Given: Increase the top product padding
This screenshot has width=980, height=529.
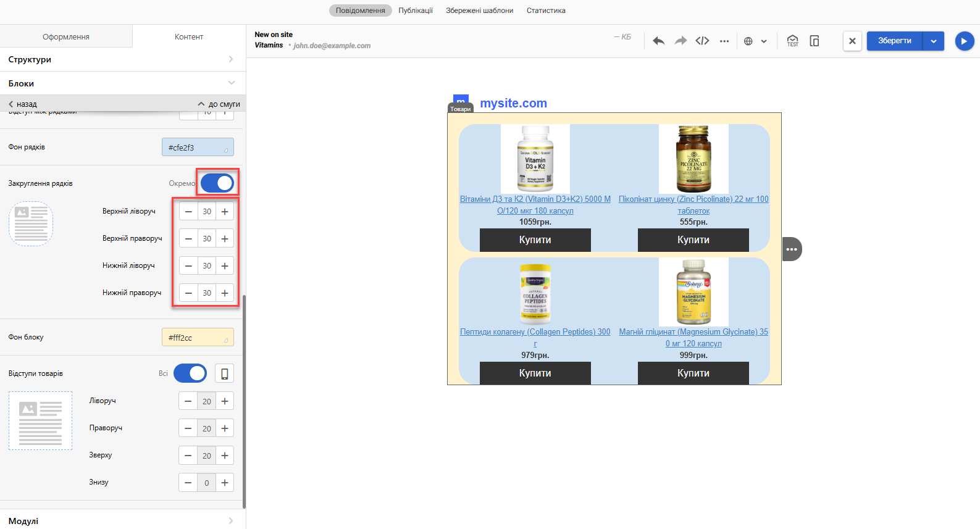Looking at the screenshot, I should click(225, 456).
